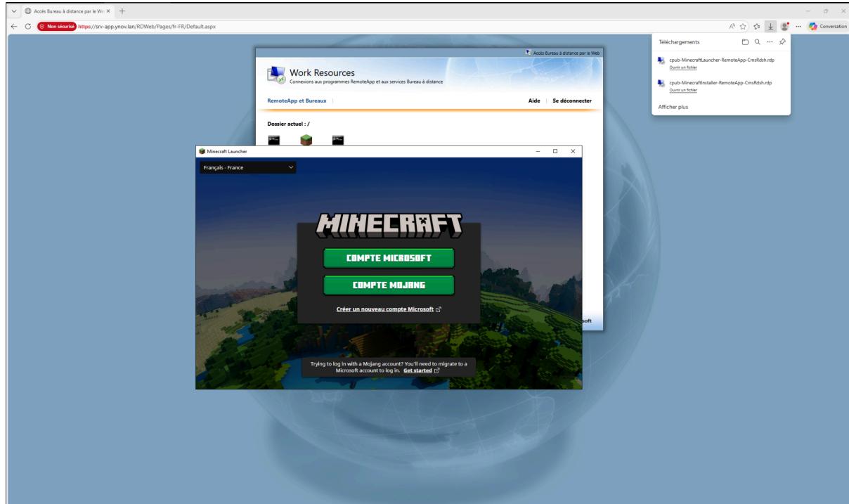Expand the Français - France language dropdown
The height and width of the screenshot is (504, 849).
(x=247, y=168)
